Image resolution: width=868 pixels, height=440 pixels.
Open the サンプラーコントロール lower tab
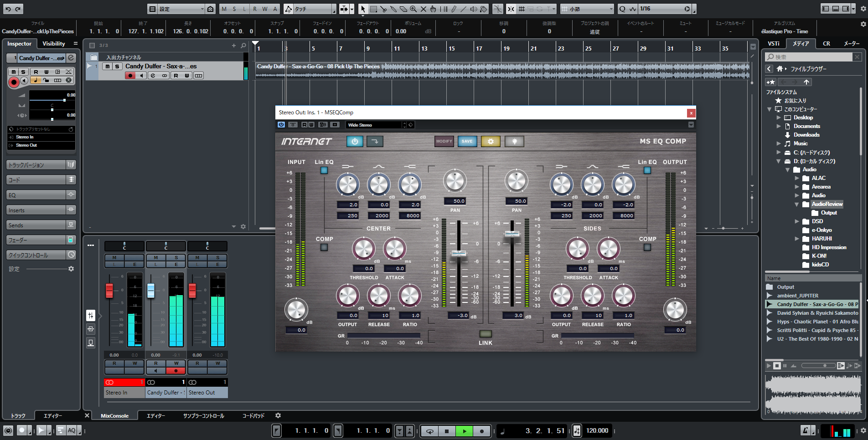point(204,416)
